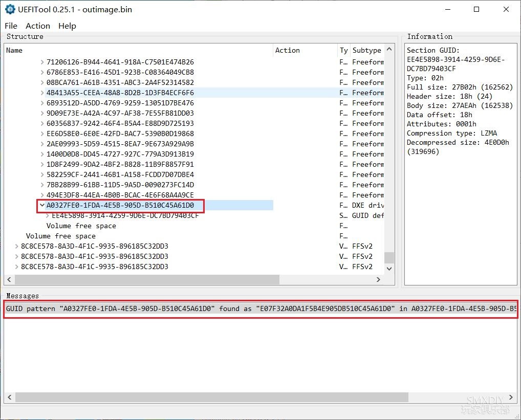The width and height of the screenshot is (521, 420).
Task: Click the 'Decompressed size: 4E0D0h' line
Action: pyautogui.click(x=458, y=142)
